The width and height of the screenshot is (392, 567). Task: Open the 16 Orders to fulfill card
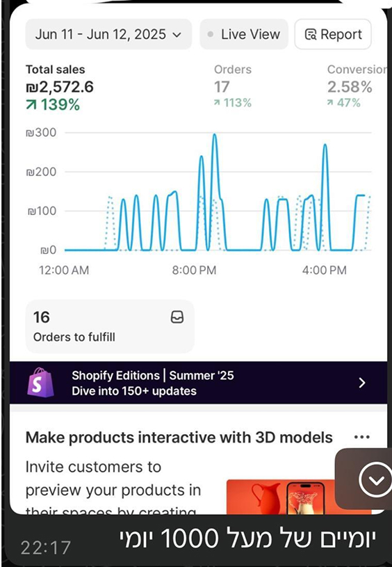[x=110, y=326]
